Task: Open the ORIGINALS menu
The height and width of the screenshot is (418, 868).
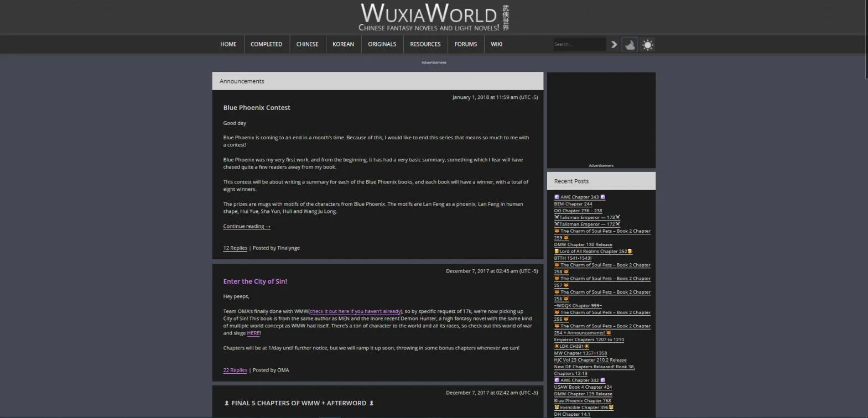Action: [382, 44]
